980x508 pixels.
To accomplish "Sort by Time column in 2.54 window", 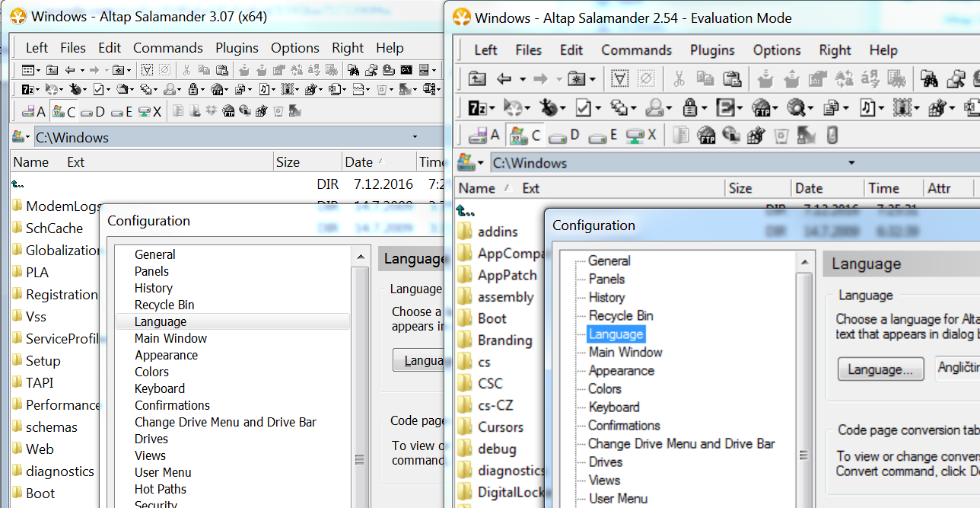I will (892, 188).
